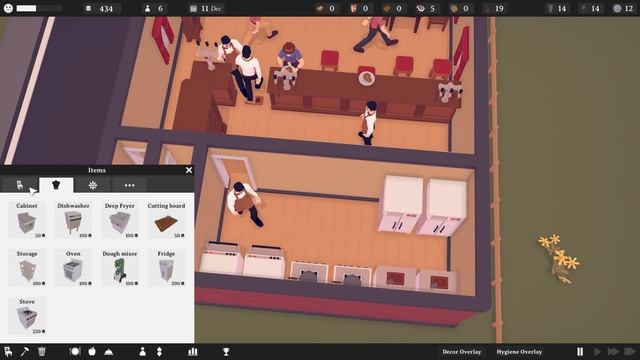Open the three-dots miscellaneous tab in Items
Screen dimensions: 640x360
pos(129,185)
